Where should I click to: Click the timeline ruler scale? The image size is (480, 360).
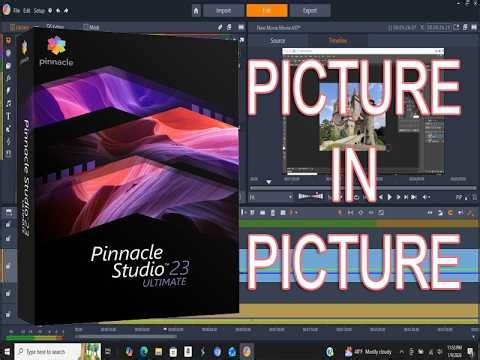click(x=277, y=330)
